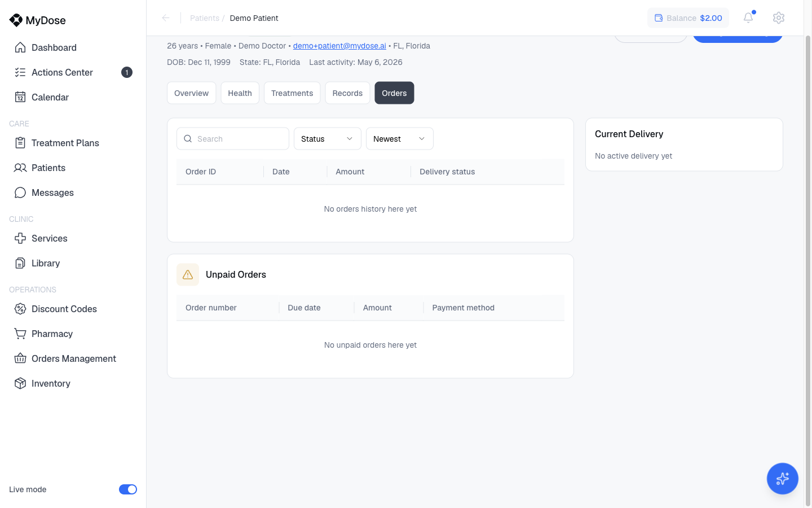This screenshot has width=812, height=508.
Task: Open the Newest sort dropdown
Action: tap(400, 139)
